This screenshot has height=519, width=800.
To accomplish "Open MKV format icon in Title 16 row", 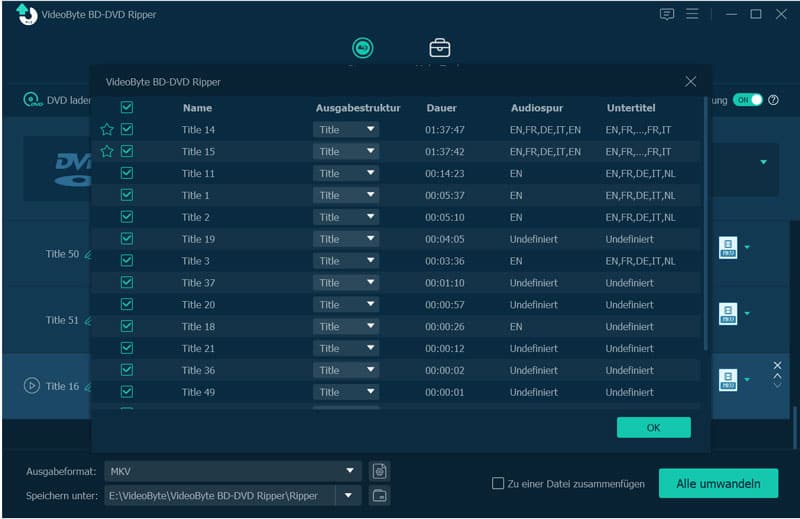I will 728,380.
